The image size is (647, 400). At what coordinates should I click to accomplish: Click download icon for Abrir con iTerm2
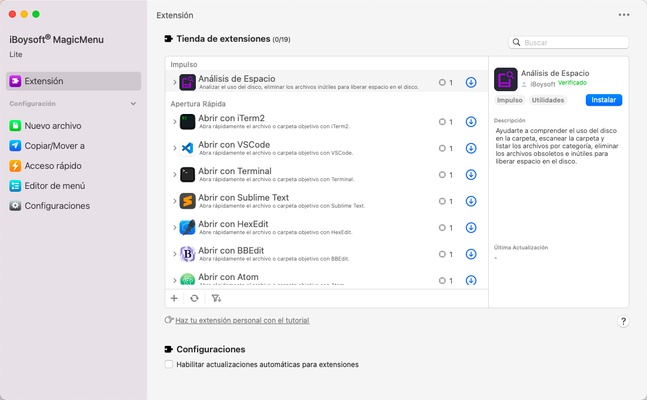[471, 122]
